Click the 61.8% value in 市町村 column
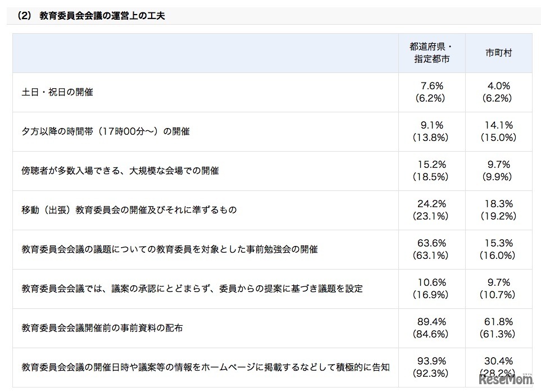541x392 pixels. coord(499,322)
